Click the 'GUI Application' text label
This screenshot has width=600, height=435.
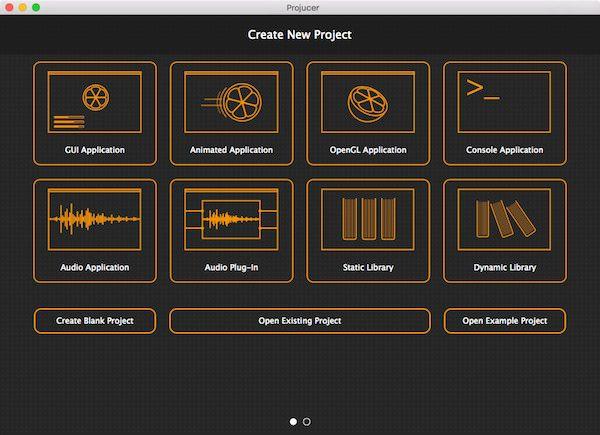(95, 150)
